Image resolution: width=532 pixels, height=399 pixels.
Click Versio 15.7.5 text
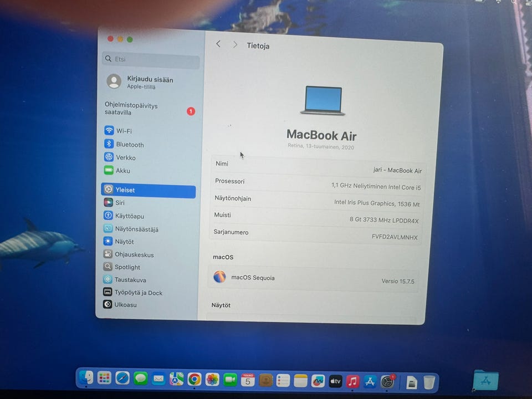(x=398, y=281)
